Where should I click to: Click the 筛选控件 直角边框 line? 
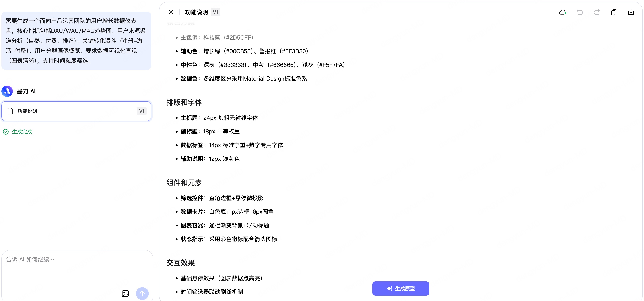click(x=222, y=198)
